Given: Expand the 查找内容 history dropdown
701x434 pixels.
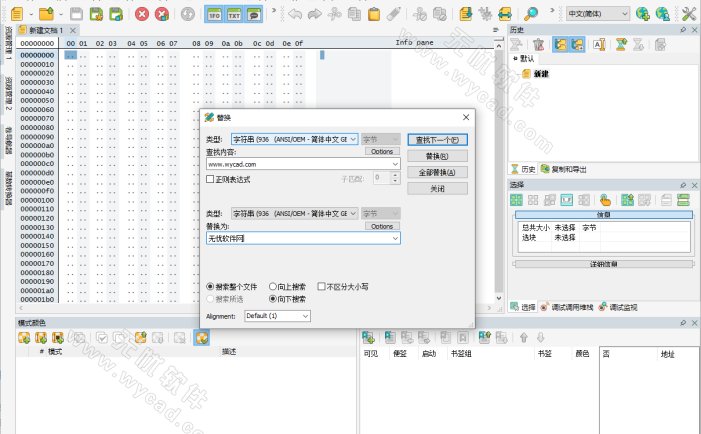Looking at the screenshot, I should point(395,164).
